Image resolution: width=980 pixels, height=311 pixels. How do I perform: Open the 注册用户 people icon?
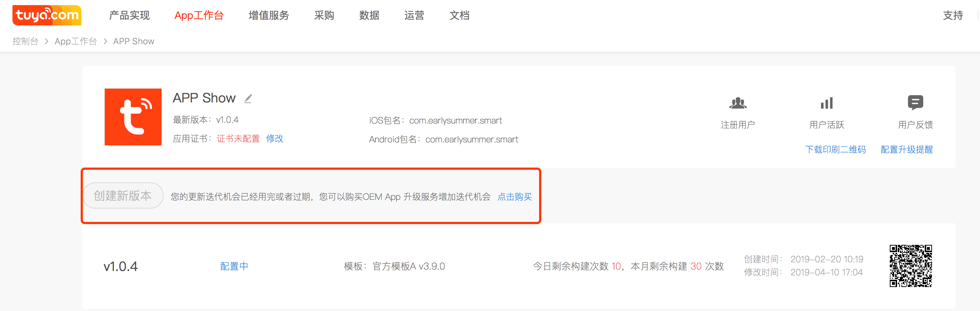pos(738,103)
